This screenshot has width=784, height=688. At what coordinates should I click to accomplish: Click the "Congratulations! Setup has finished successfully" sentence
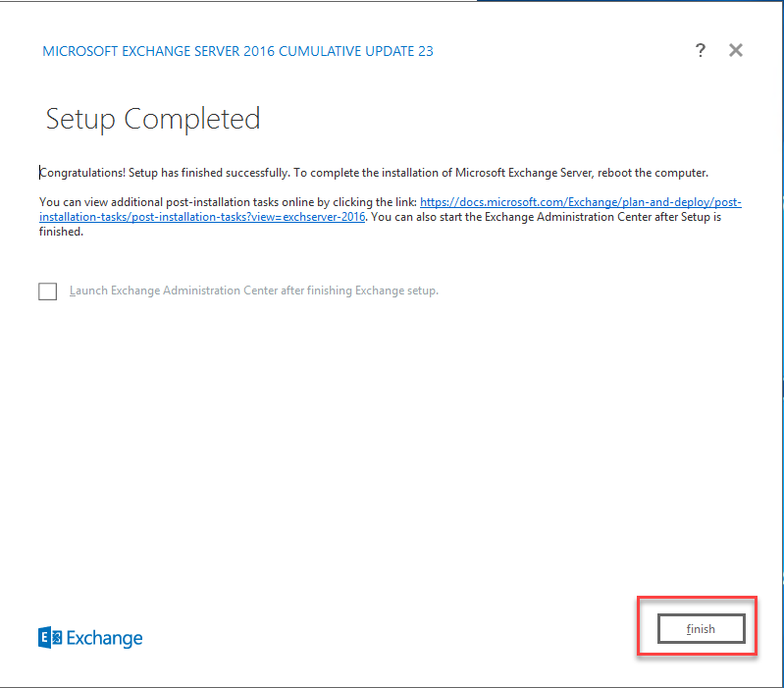point(164,173)
